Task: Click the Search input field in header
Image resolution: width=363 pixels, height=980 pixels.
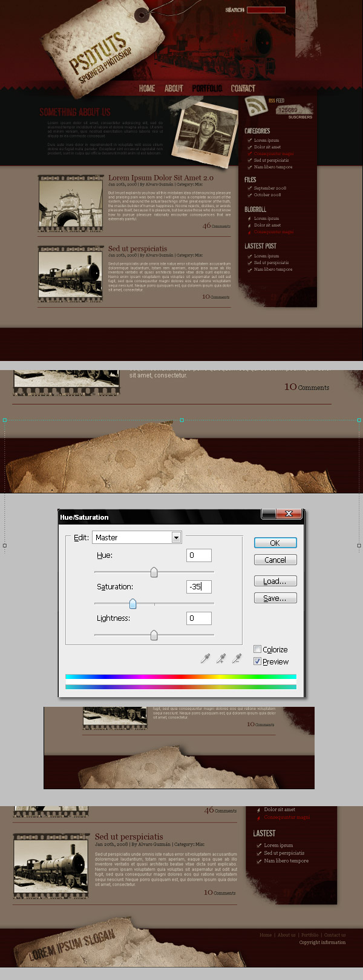Action: (266, 10)
